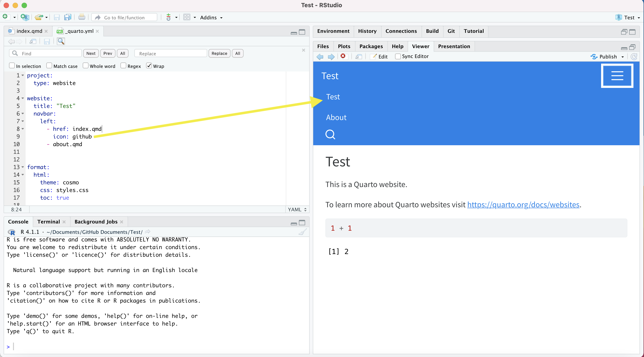Screen dimensions: 644x357
Task: Open the quarto.org/docs/websites link
Action: point(523,205)
